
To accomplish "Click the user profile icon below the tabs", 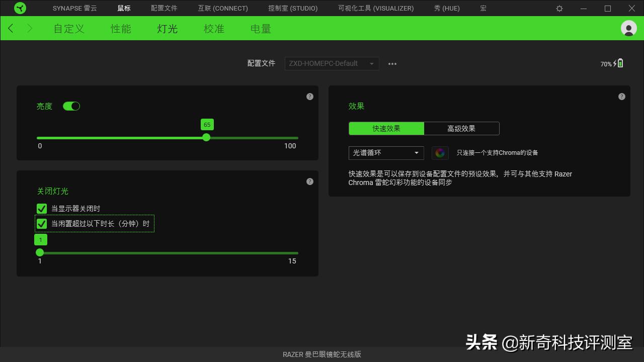I will point(628,28).
